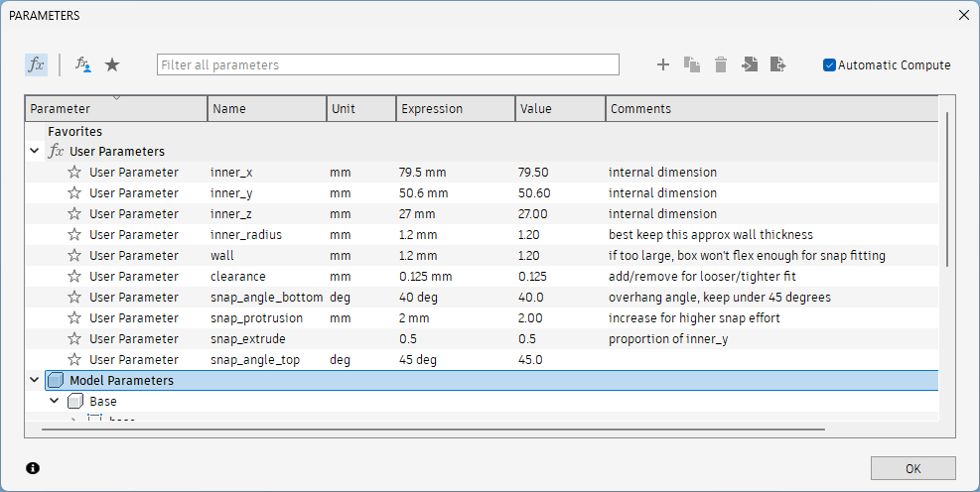Click the Model Parameters cube icon
The width and height of the screenshot is (980, 492).
pyautogui.click(x=56, y=380)
